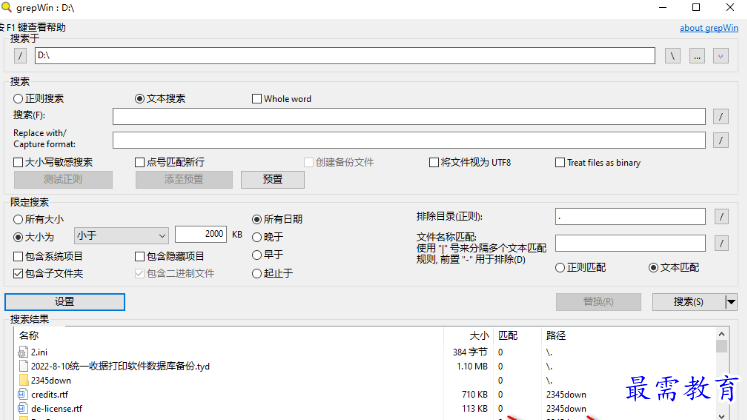Viewport: 747px width, 420px height.
Task: Toggle the Whole word checkbox
Action: pos(257,99)
